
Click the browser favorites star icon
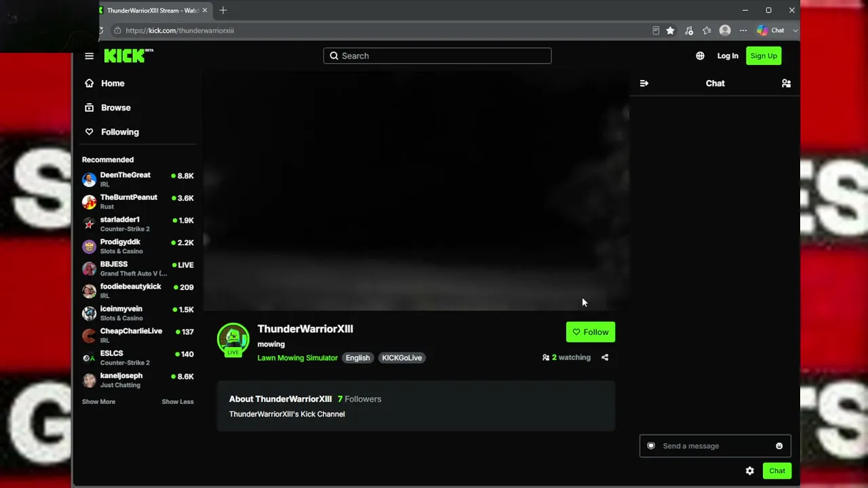click(670, 30)
